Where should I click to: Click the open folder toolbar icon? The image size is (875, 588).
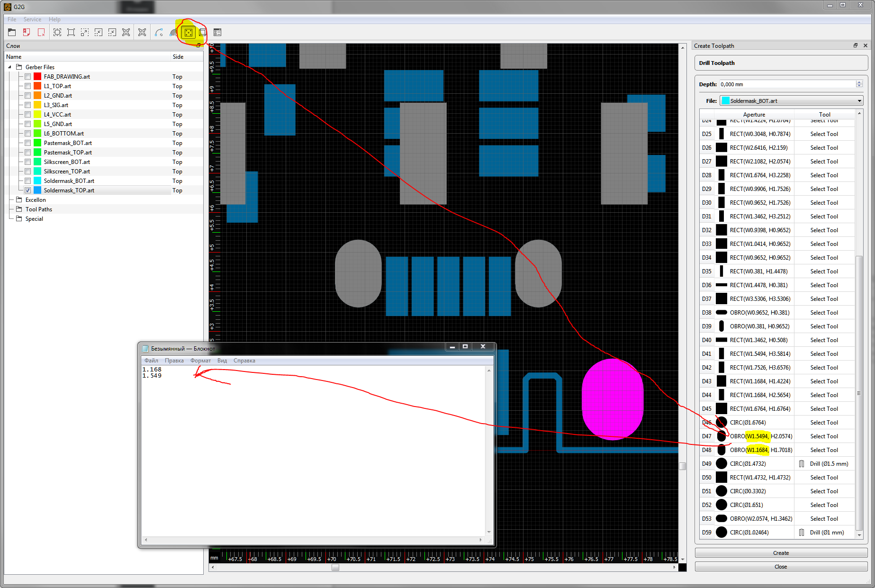tap(12, 32)
